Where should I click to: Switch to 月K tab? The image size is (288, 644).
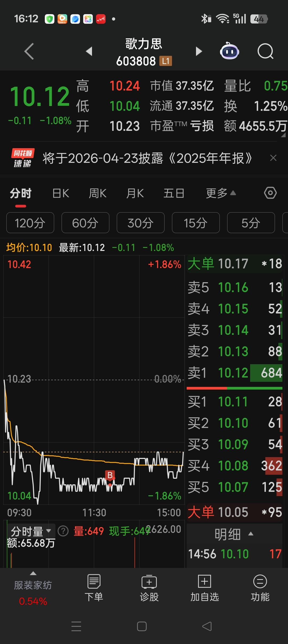(x=135, y=193)
